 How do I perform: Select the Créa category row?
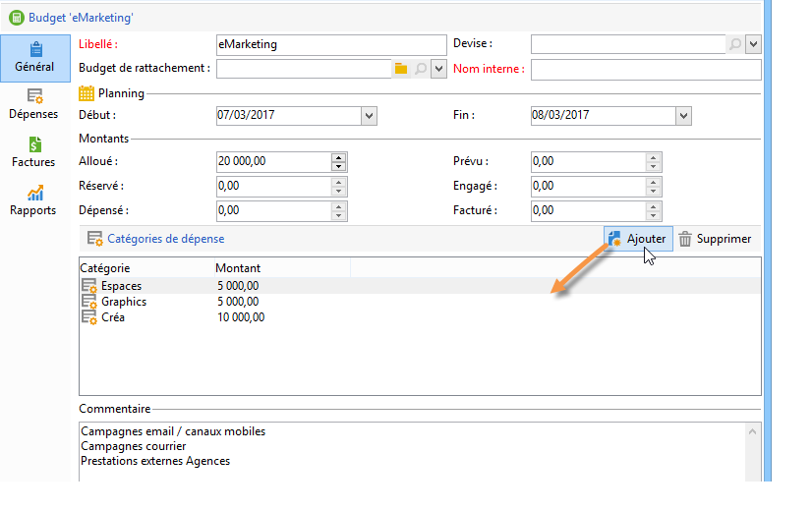click(x=420, y=317)
